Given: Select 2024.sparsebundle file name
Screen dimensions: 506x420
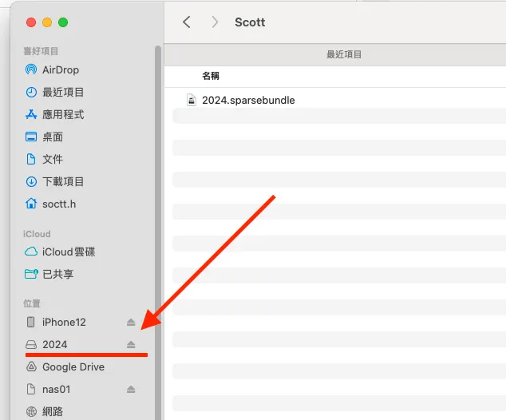Looking at the screenshot, I should pos(248,100).
